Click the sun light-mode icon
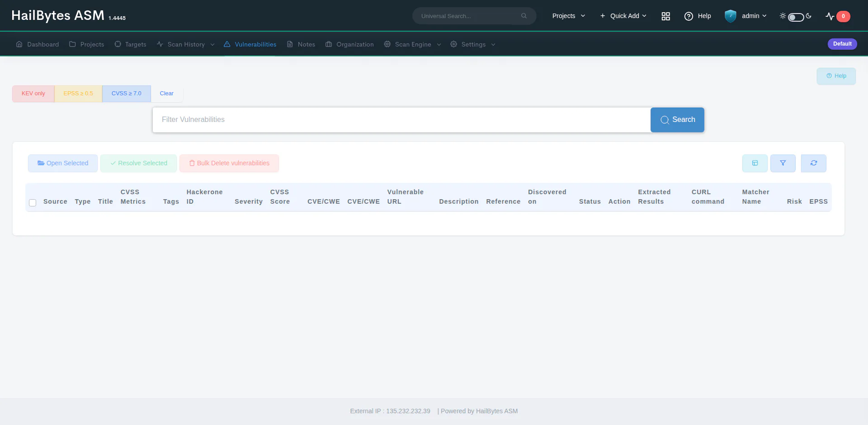 [783, 16]
